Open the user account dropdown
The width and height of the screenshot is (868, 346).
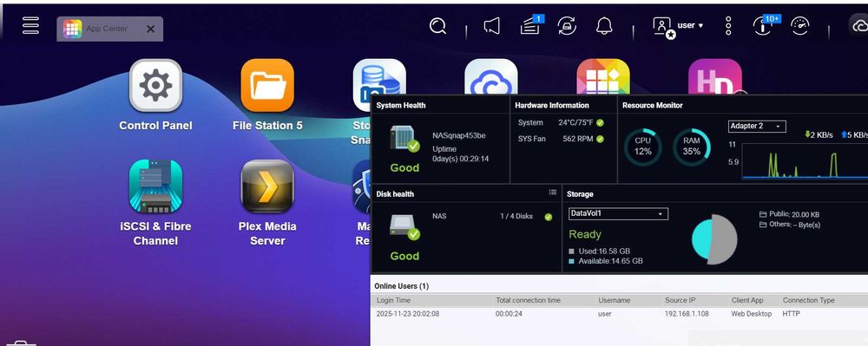tap(690, 25)
